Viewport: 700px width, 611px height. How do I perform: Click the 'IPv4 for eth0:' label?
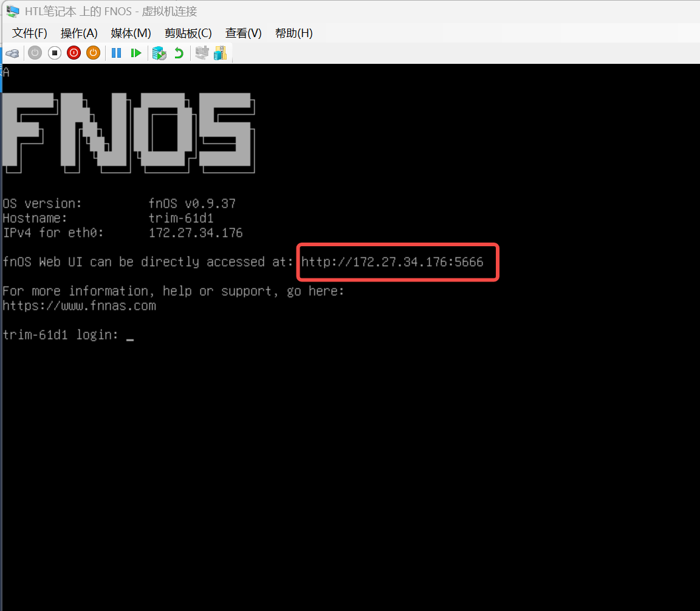coord(53,233)
